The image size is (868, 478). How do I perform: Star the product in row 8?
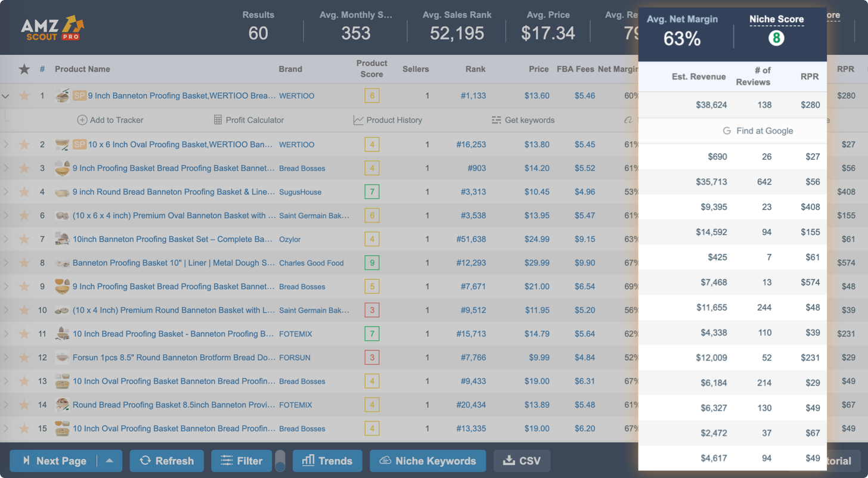24,263
